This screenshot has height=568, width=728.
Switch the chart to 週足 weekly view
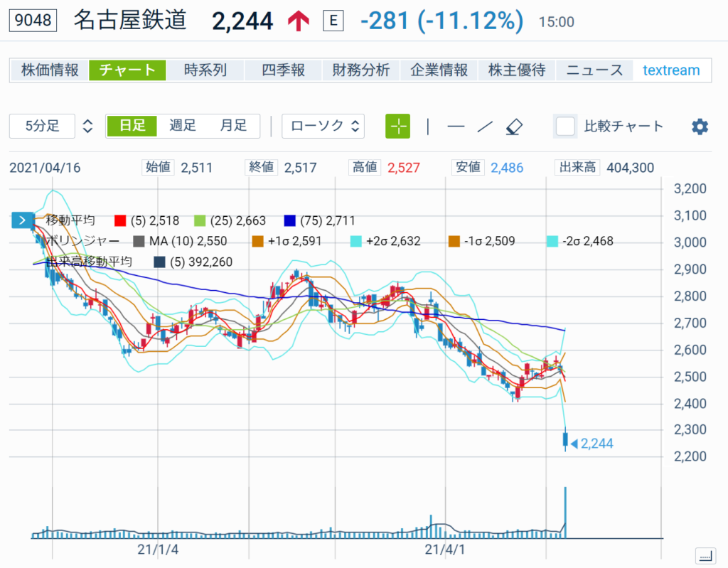182,124
